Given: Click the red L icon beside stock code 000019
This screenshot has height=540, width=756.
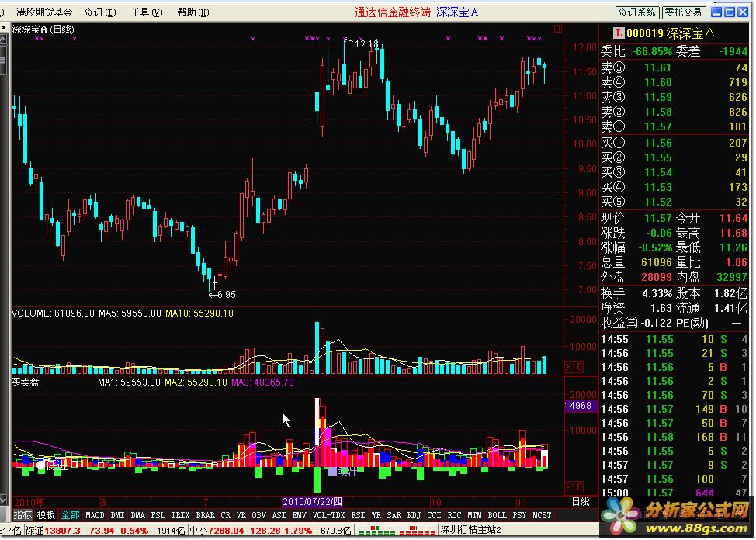Looking at the screenshot, I should pyautogui.click(x=619, y=33).
